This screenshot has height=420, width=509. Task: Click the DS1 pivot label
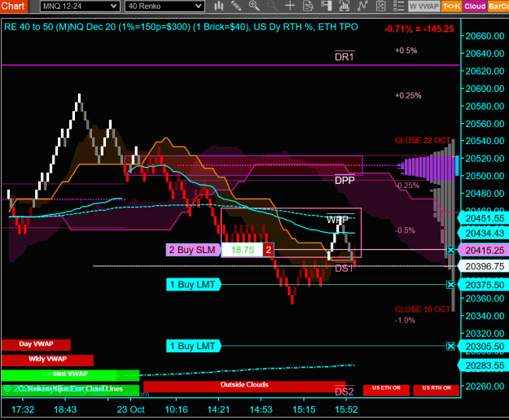[x=344, y=269]
